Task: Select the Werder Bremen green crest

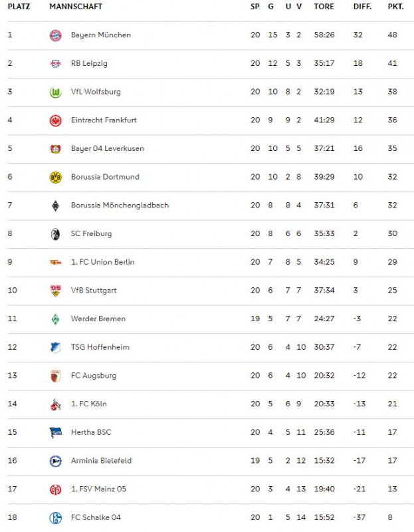Action: [56, 319]
